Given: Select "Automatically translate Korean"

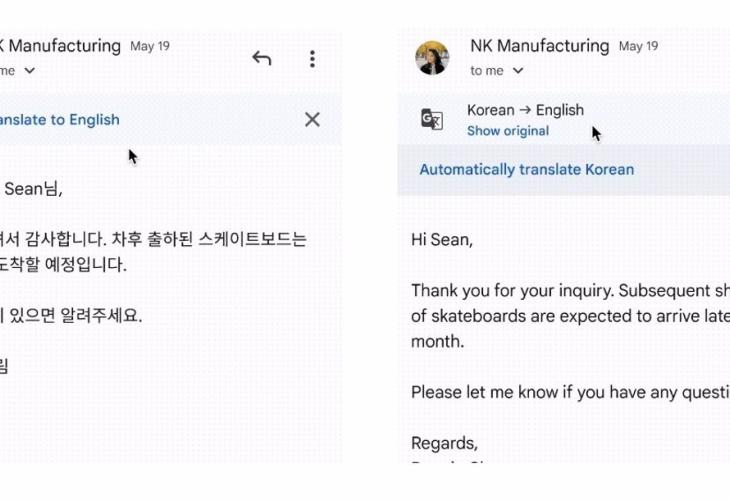Looking at the screenshot, I should click(526, 169).
